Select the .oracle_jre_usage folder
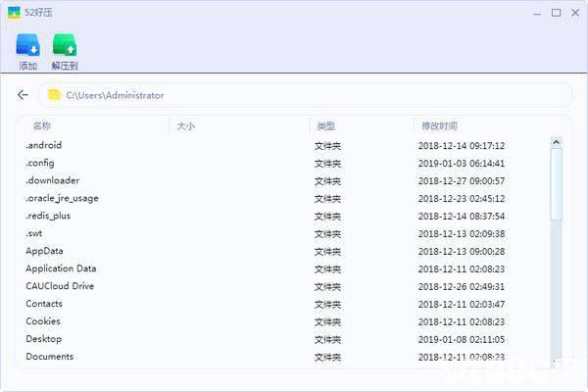Screen dimensions: 588x392 pos(62,198)
